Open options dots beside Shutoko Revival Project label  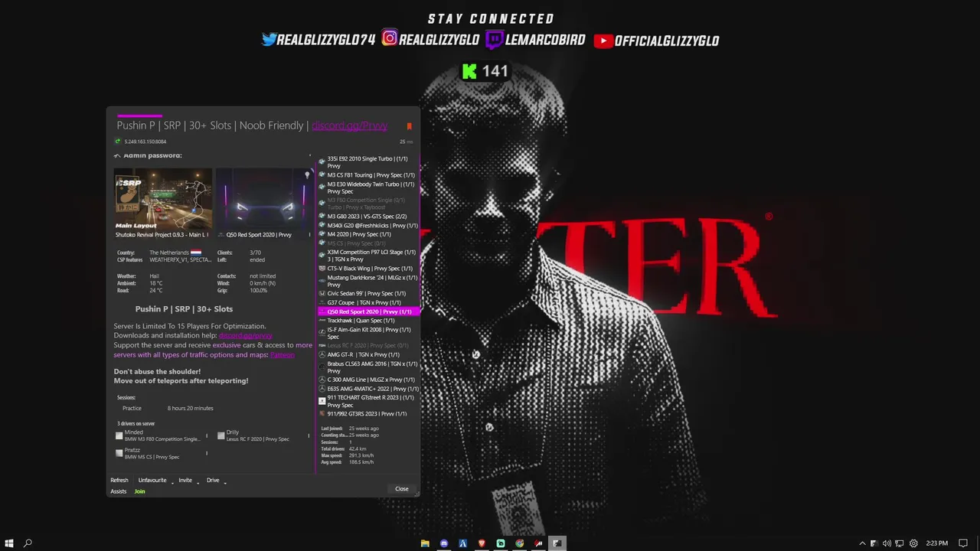click(208, 235)
